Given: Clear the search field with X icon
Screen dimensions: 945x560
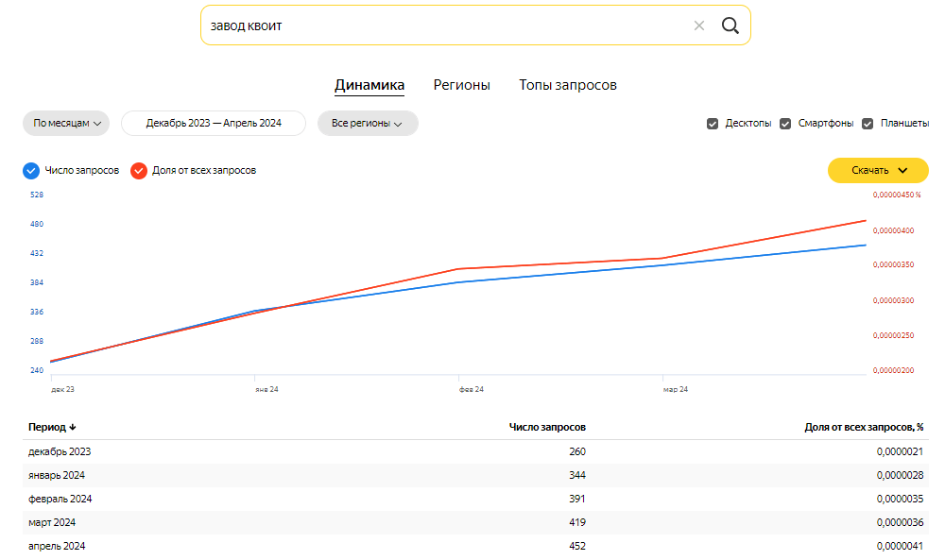Looking at the screenshot, I should pyautogui.click(x=699, y=25).
